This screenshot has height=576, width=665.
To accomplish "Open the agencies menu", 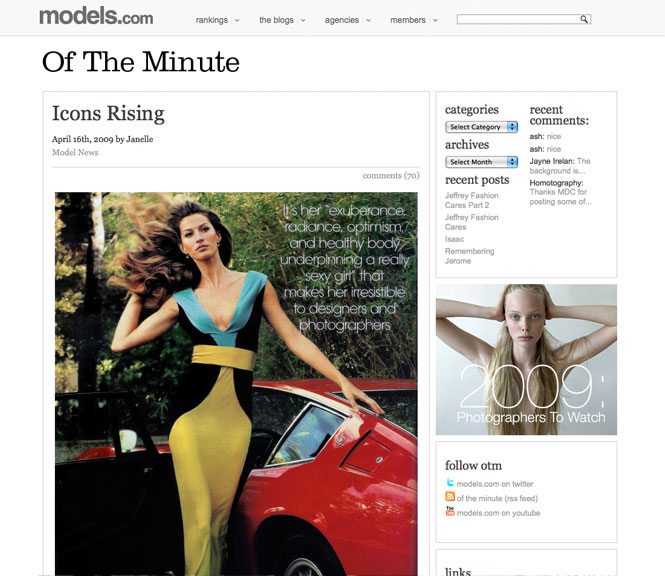I will (347, 20).
